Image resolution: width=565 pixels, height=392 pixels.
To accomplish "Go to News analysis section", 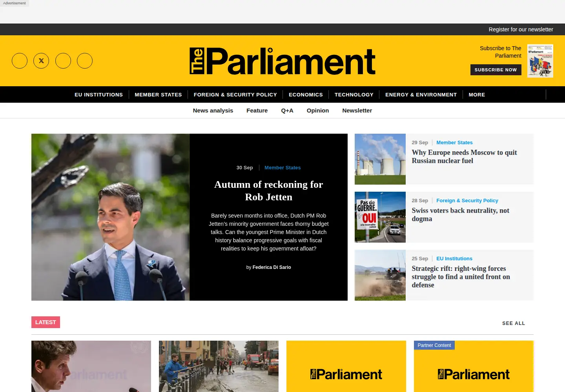I will 213,111.
